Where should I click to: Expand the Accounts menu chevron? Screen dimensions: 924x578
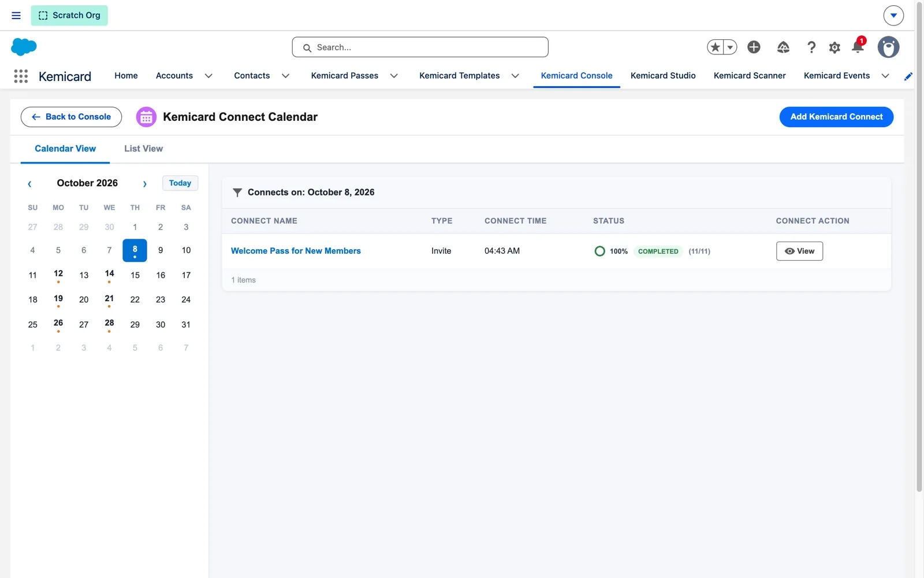(x=208, y=76)
